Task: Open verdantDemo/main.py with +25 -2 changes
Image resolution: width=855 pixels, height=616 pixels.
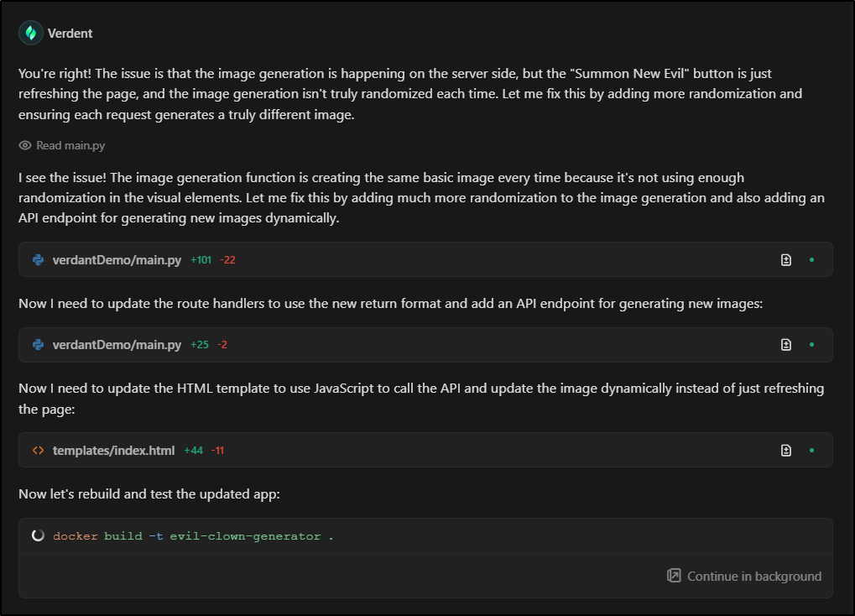Action: pyautogui.click(x=117, y=345)
